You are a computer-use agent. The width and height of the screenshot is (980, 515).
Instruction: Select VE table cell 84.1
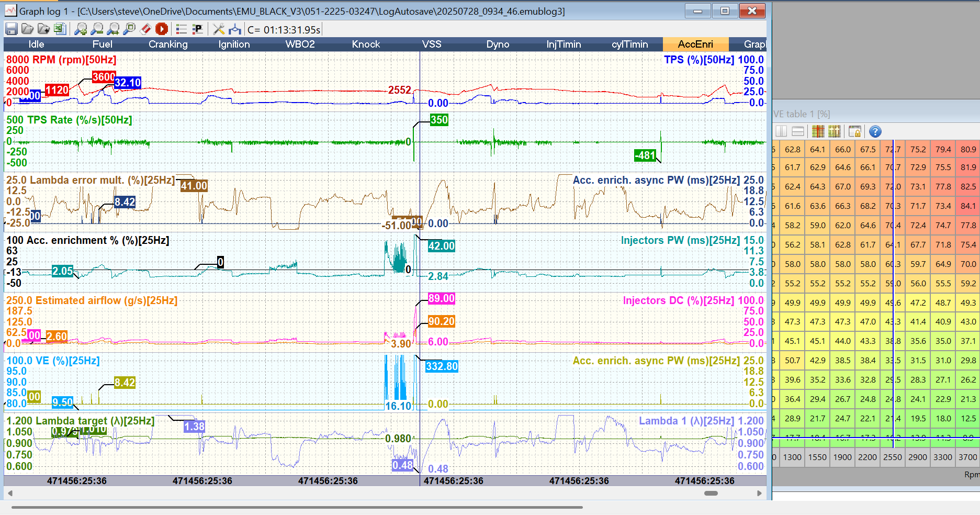coord(968,206)
